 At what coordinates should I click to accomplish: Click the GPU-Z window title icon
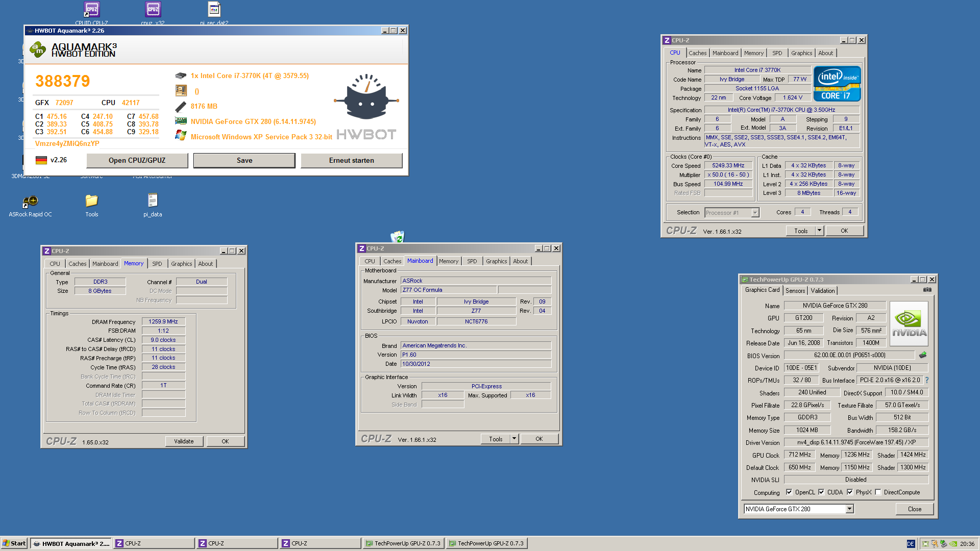pos(745,280)
